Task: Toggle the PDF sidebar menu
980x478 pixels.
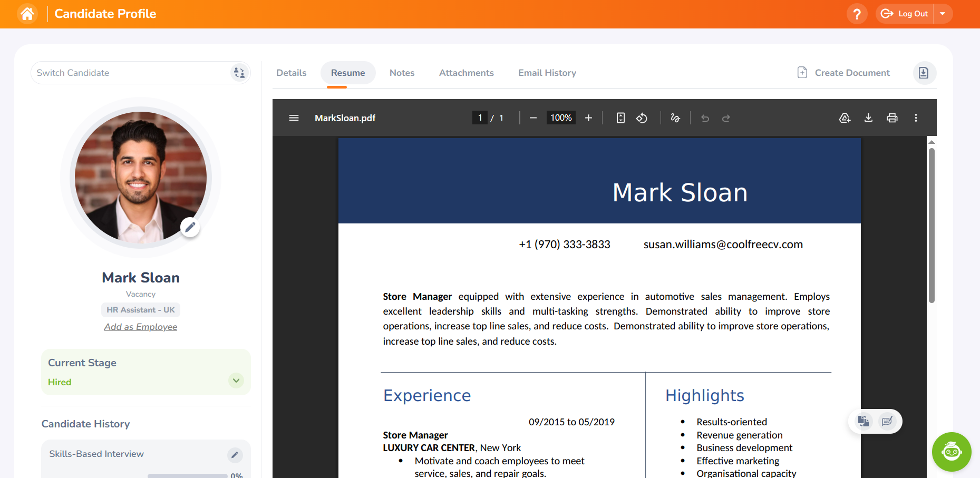Action: pos(294,118)
